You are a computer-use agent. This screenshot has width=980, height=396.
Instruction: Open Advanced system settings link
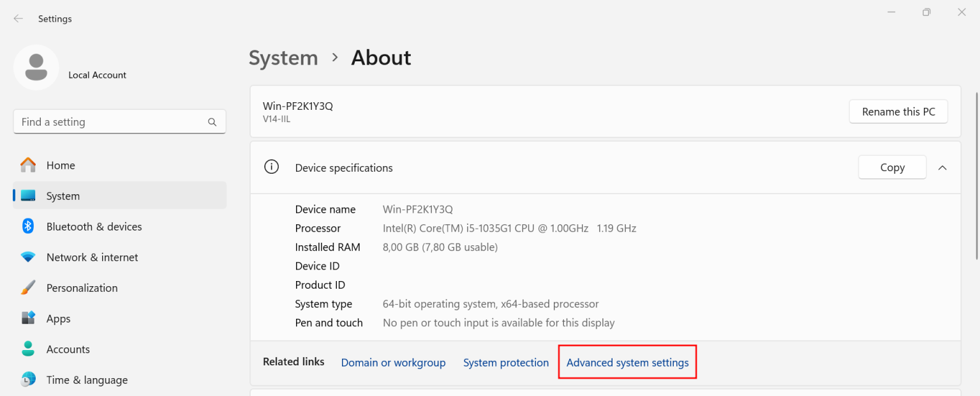[x=627, y=363]
